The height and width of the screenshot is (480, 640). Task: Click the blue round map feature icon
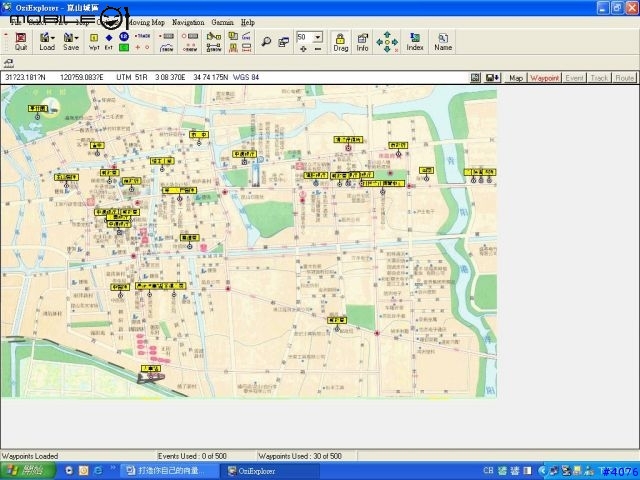tap(124, 36)
